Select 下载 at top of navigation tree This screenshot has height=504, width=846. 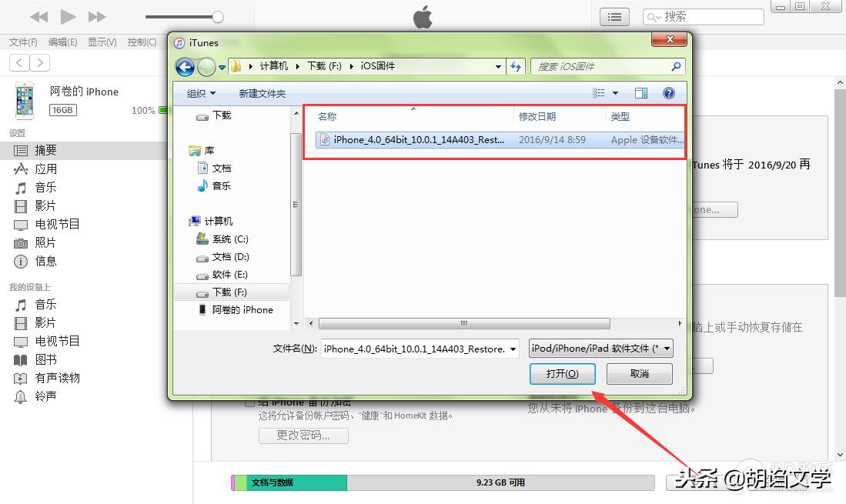point(221,115)
